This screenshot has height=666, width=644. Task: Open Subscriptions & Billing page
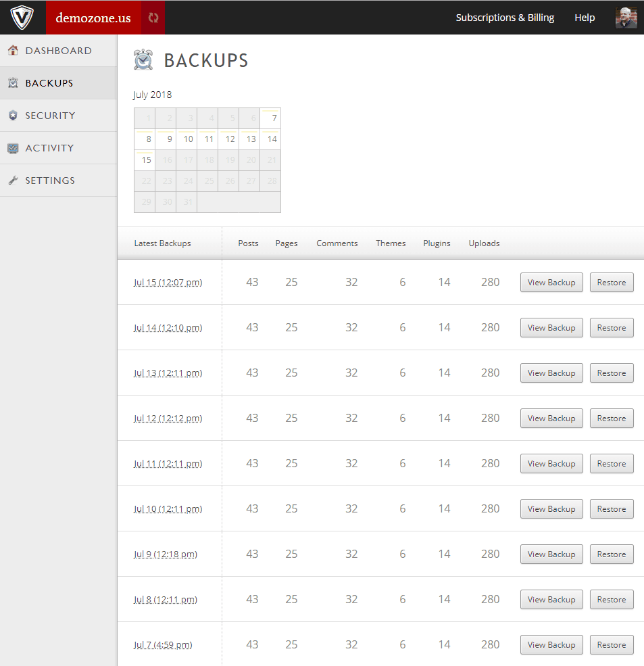505,18
